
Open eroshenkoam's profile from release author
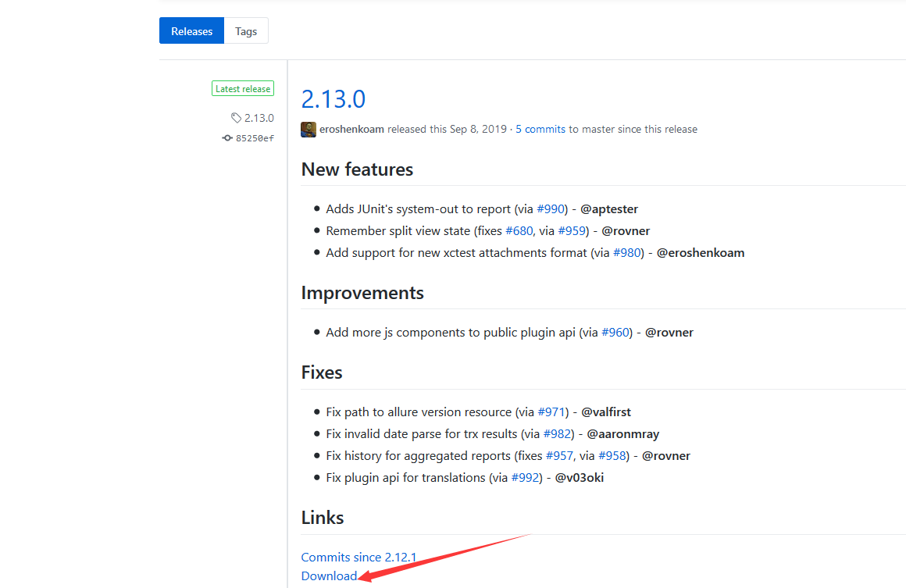pos(352,130)
